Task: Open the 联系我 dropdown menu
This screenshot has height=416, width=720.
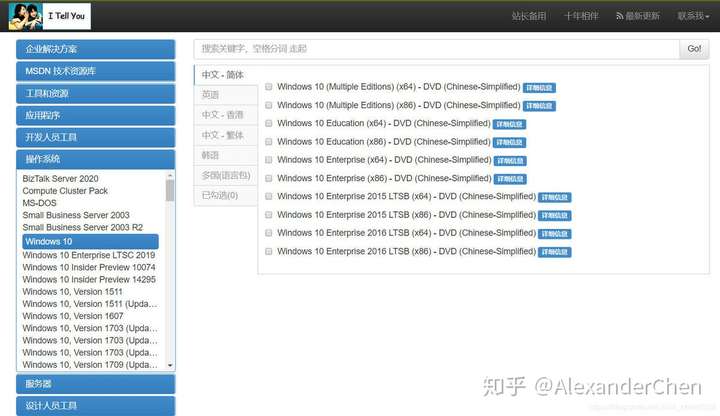Action: pyautogui.click(x=693, y=16)
